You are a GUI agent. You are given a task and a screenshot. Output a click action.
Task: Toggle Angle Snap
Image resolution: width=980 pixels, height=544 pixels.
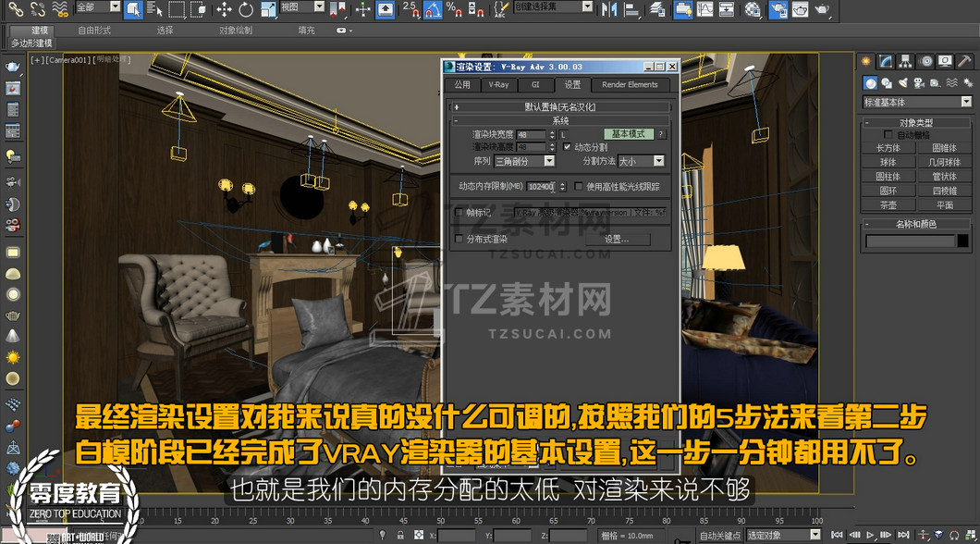click(x=433, y=8)
